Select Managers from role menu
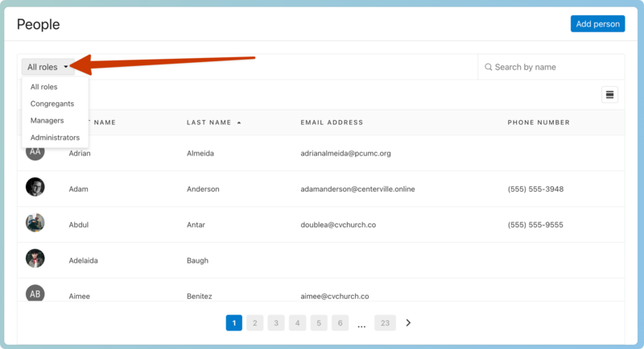The width and height of the screenshot is (644, 349). (47, 121)
